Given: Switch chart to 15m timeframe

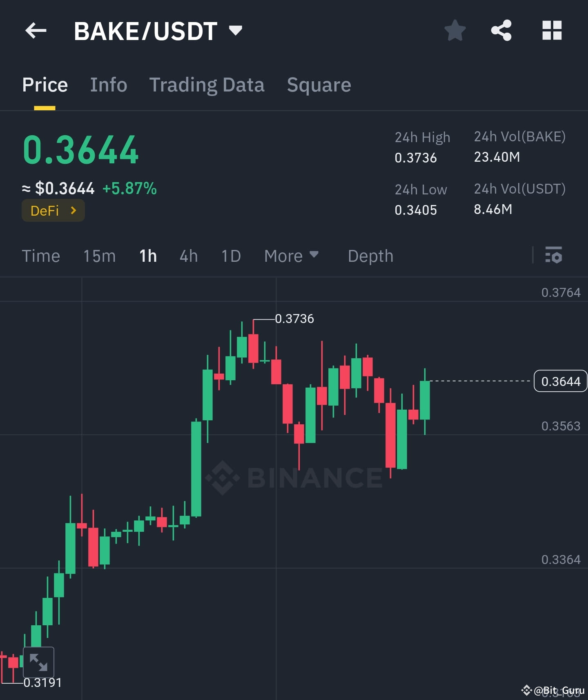Looking at the screenshot, I should (x=99, y=256).
